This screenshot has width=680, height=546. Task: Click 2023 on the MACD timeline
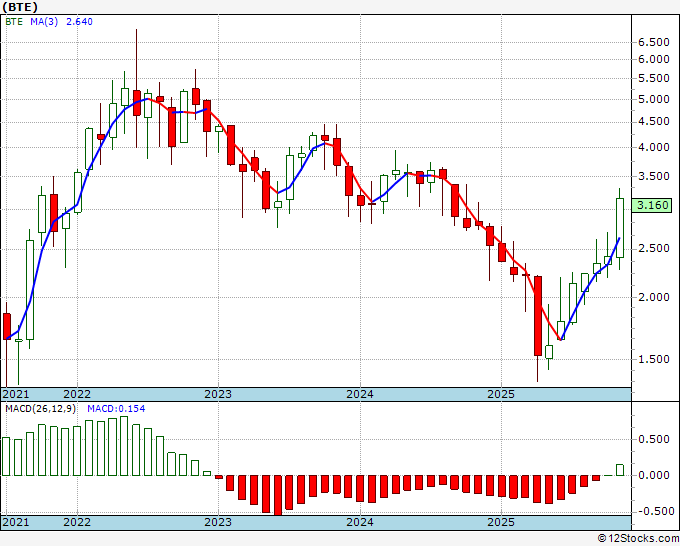click(x=218, y=522)
